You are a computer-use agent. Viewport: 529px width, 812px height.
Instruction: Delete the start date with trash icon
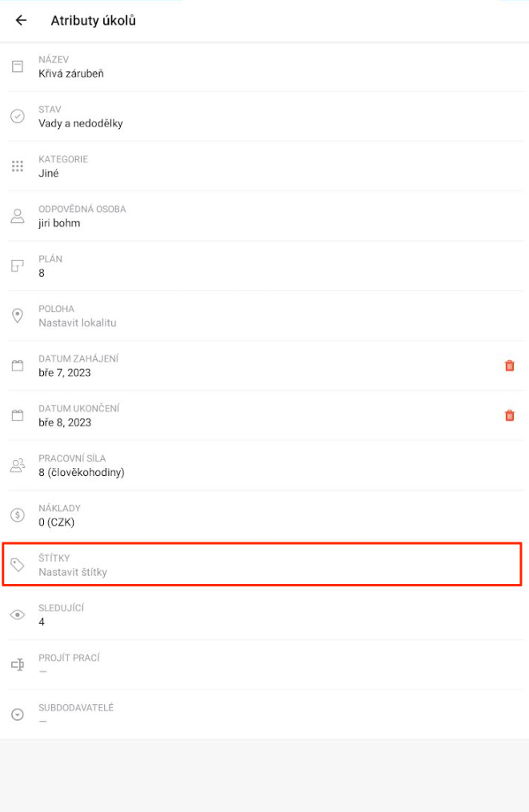pos(509,366)
